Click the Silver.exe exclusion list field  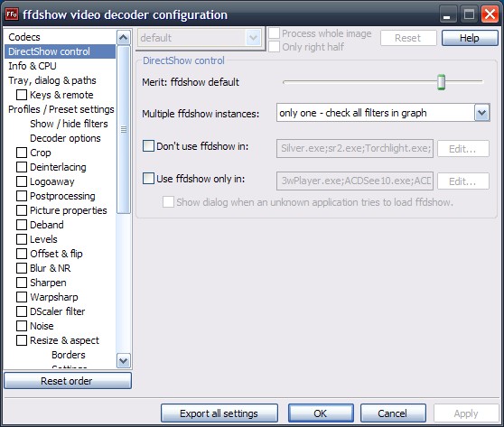tap(355, 148)
